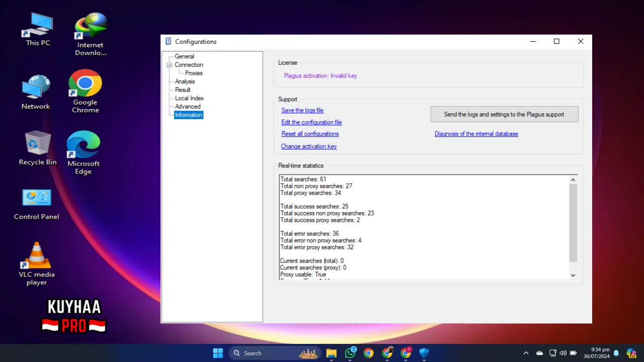Click the 'Proxy usable: True' line
The width and height of the screenshot is (644, 362).
tap(303, 275)
